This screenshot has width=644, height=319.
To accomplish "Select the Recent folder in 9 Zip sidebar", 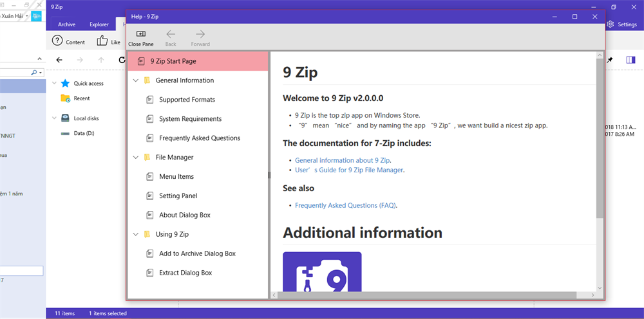I will coord(82,98).
